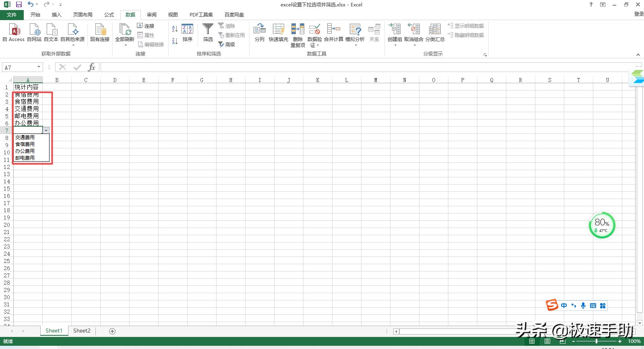Screen dimensions: 644x349
Task: Open Text to Columns (分列)
Action: [260, 33]
